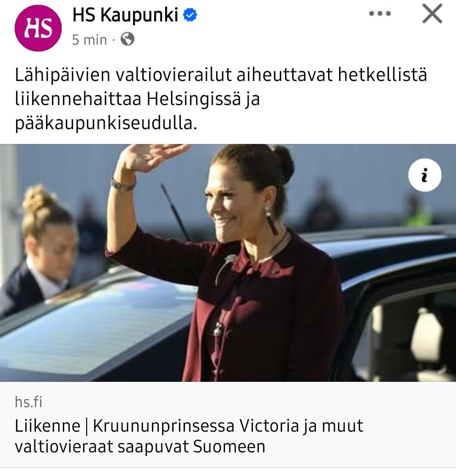Open the HS Kaupunki page name

coord(125,14)
